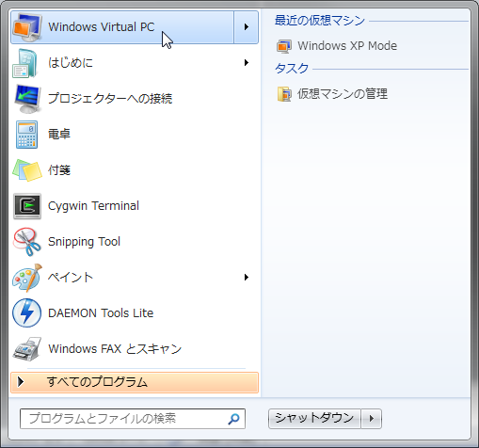Click the ペイント palette icon
This screenshot has width=479, height=448.
tap(27, 278)
